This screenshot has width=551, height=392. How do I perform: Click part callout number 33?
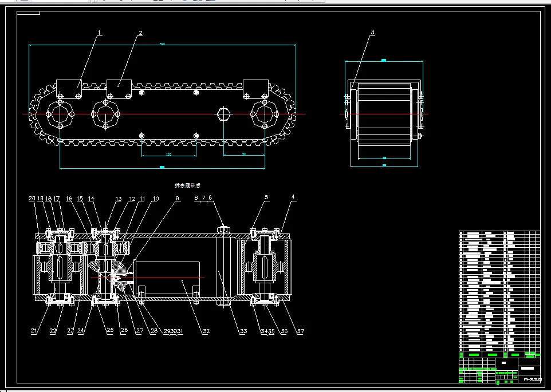coord(243,331)
